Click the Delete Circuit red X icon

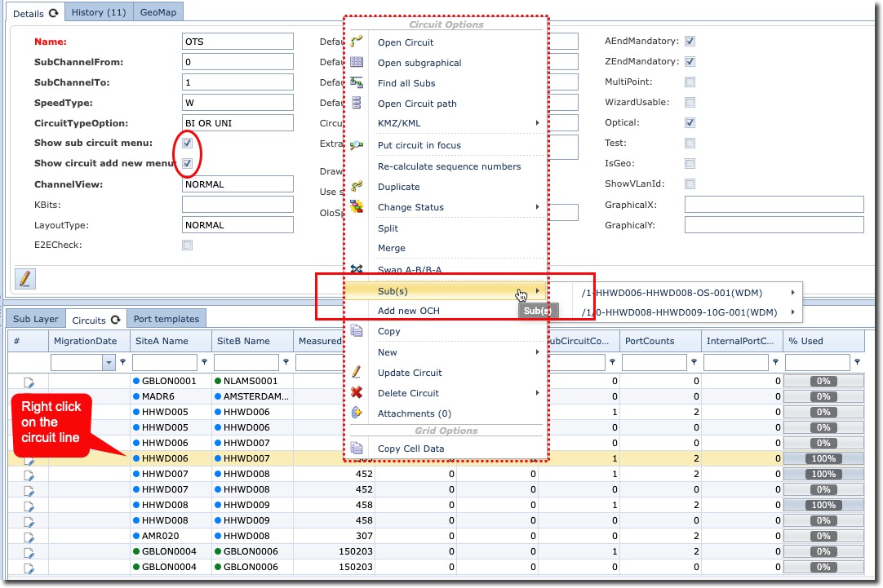point(357,393)
